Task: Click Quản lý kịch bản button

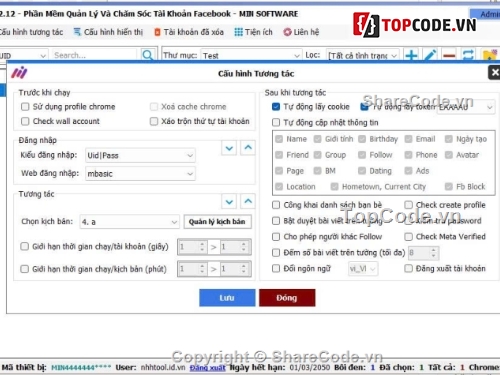Action: 217,222
